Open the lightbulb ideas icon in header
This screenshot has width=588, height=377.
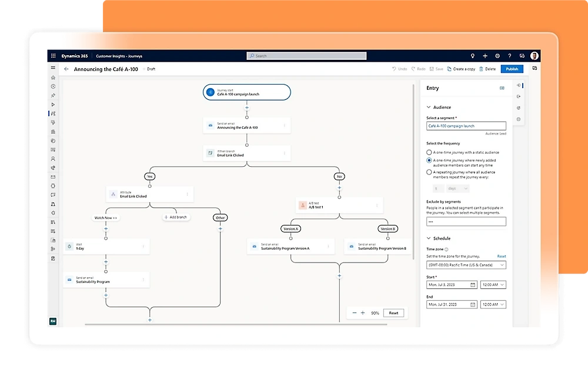point(473,56)
